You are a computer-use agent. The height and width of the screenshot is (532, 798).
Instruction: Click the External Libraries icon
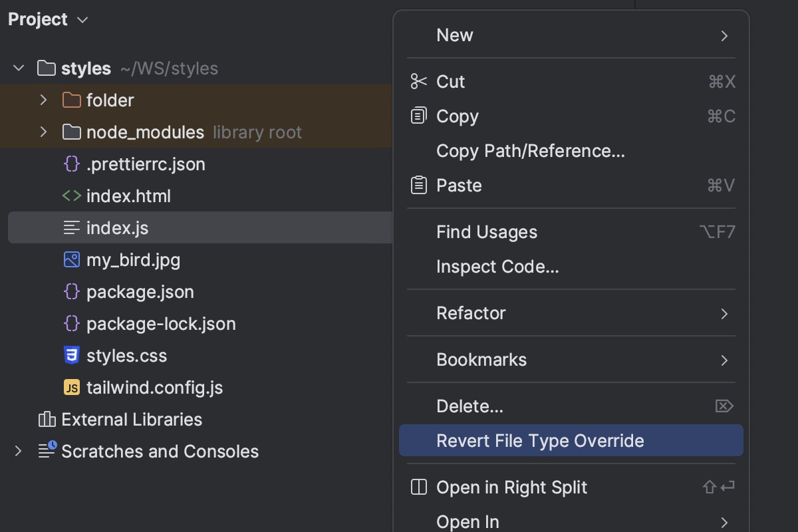point(46,419)
